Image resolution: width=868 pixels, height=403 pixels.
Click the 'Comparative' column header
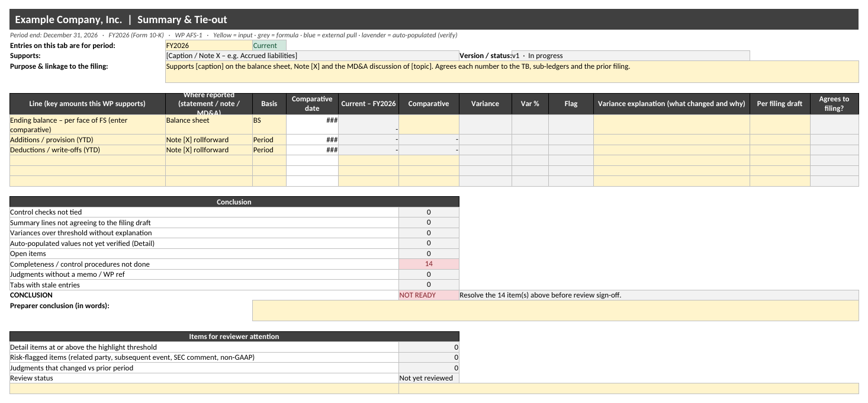coord(429,104)
